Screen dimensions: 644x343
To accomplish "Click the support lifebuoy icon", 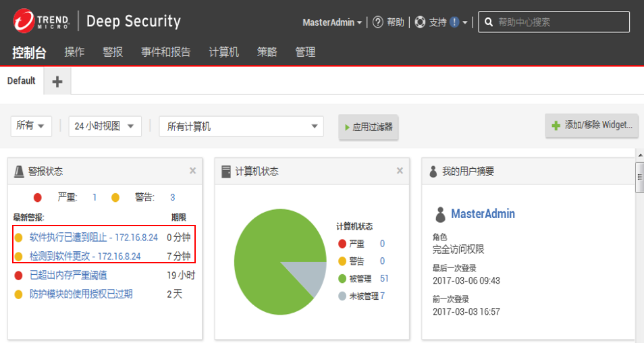I will click(420, 22).
